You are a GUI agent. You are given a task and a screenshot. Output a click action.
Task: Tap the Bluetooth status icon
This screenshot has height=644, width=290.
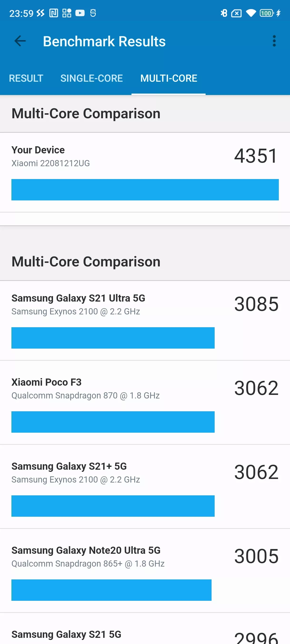pyautogui.click(x=224, y=13)
